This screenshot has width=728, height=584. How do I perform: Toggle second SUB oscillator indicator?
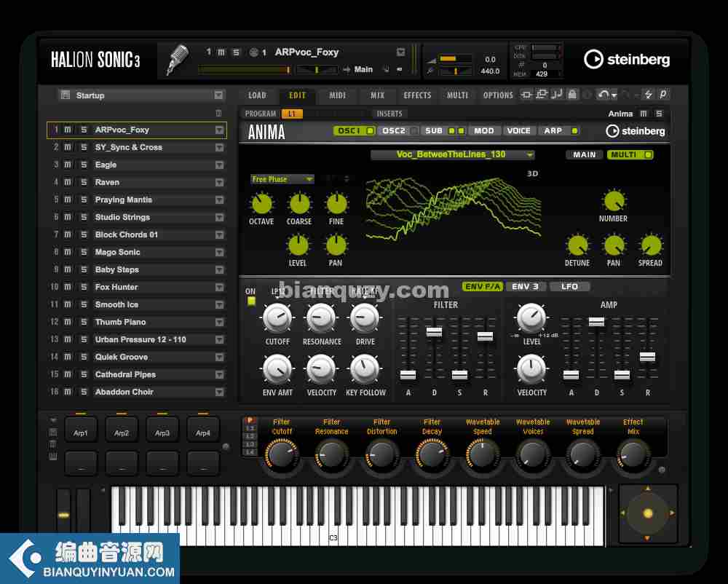(461, 131)
